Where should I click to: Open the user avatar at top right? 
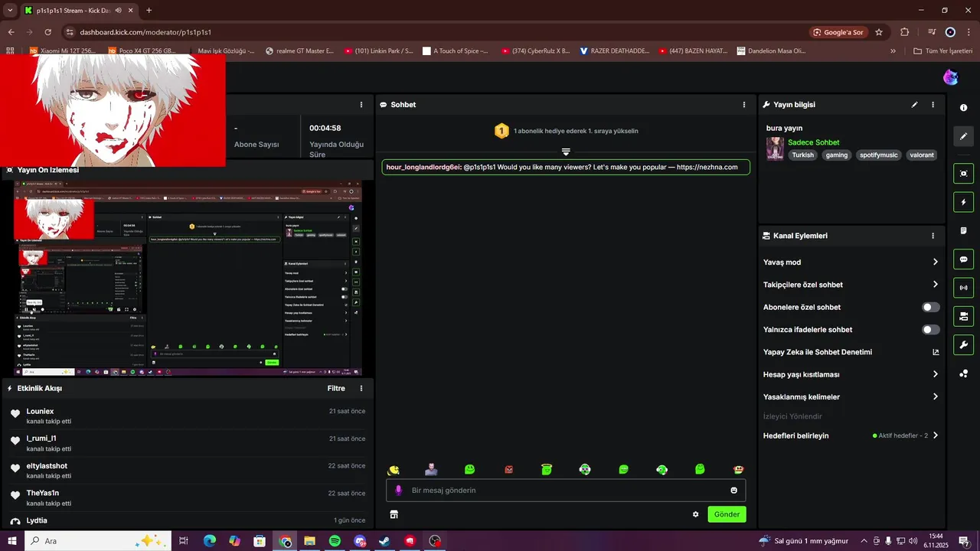coord(950,77)
